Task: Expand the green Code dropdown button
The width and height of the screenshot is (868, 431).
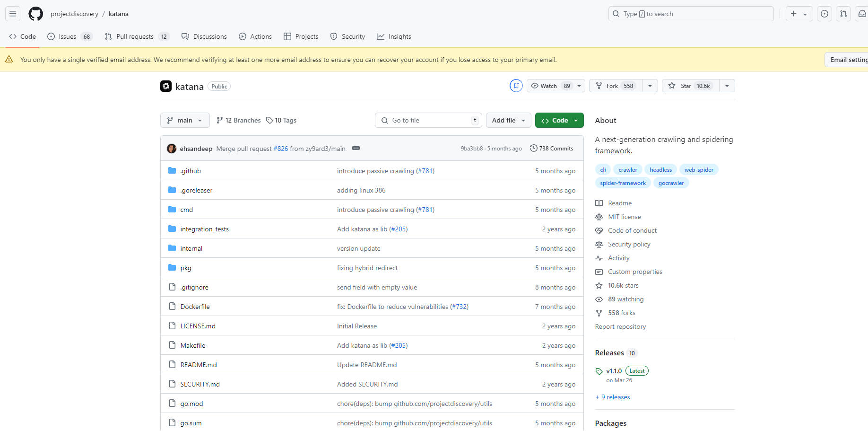Action: click(559, 120)
